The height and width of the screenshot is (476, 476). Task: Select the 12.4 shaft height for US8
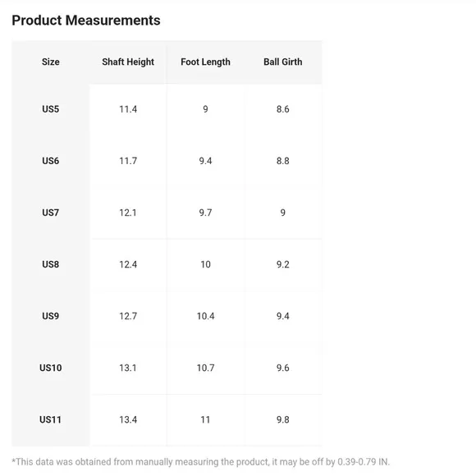pos(128,264)
